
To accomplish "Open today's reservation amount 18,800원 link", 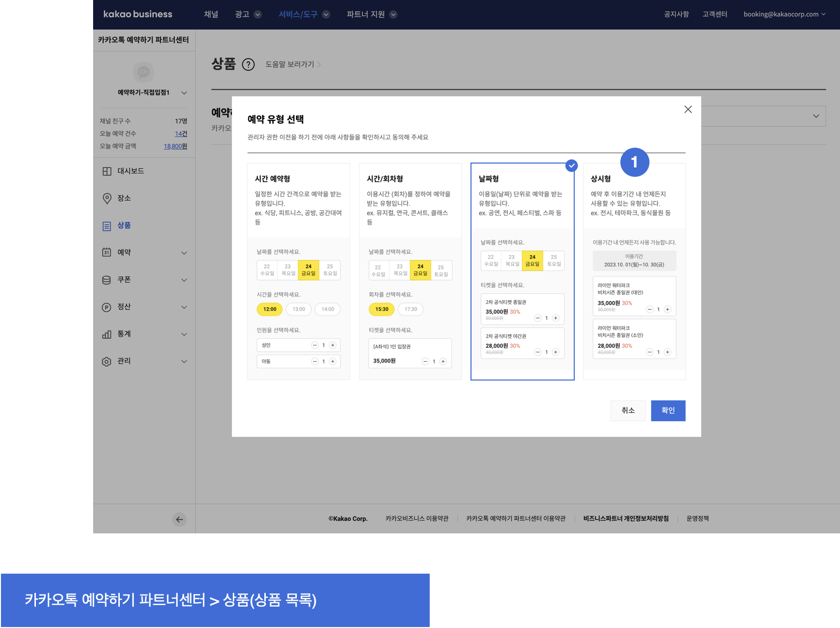I will tap(175, 147).
